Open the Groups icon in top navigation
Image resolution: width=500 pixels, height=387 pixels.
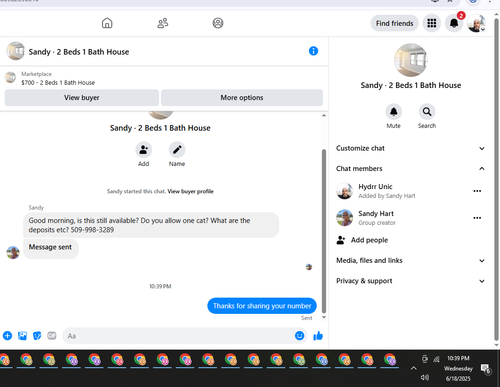(x=218, y=23)
